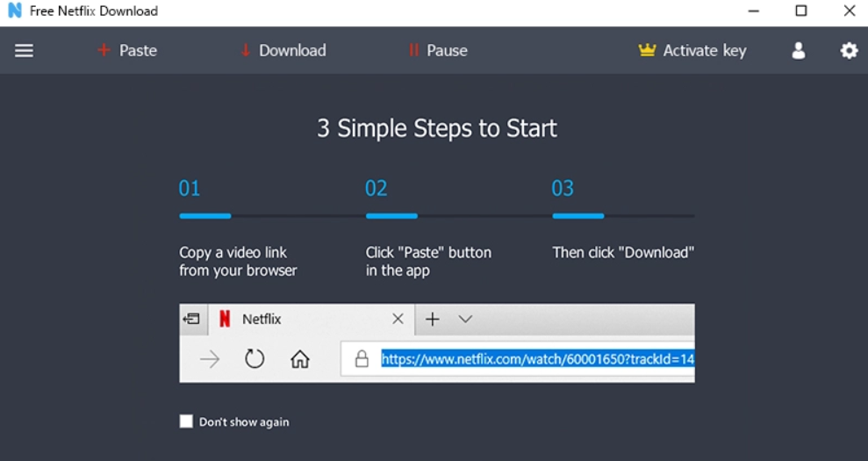Close the Netflix browser tab
This screenshot has width=868, height=461.
coord(398,320)
